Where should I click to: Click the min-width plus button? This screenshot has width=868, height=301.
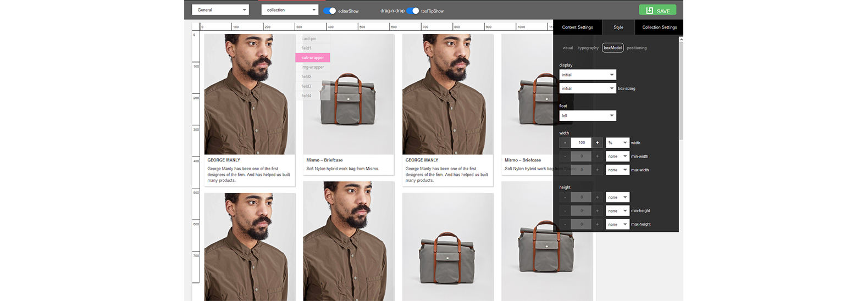[597, 157]
